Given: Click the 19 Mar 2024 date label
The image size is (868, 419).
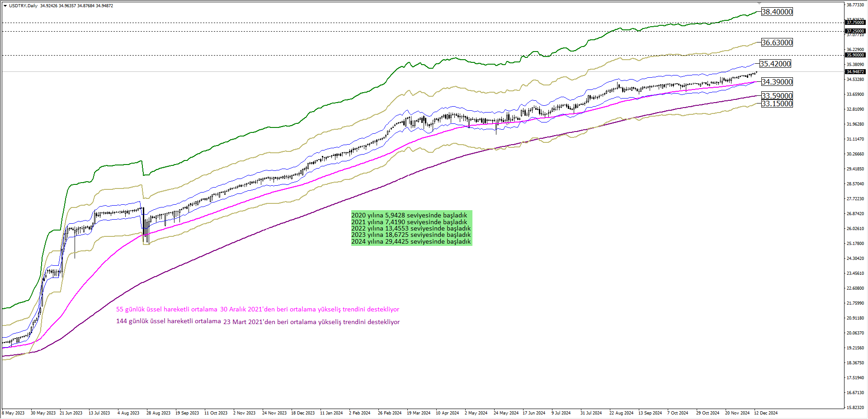Looking at the screenshot, I should (419, 413).
